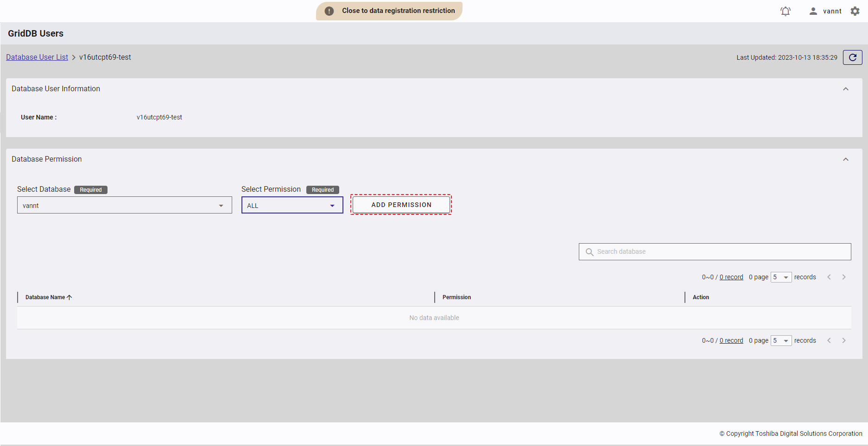Screen dimensions: 868x446
Task: Go to previous page in bottom pagination
Action: tap(829, 340)
